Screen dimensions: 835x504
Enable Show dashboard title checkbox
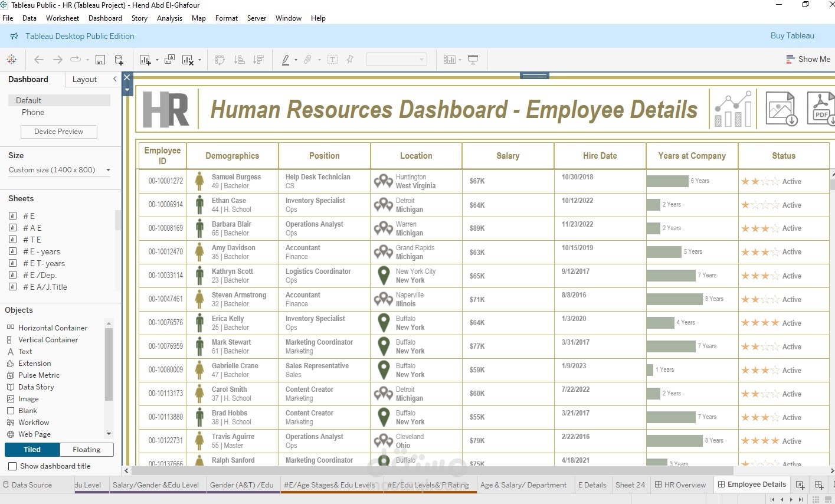tap(12, 466)
